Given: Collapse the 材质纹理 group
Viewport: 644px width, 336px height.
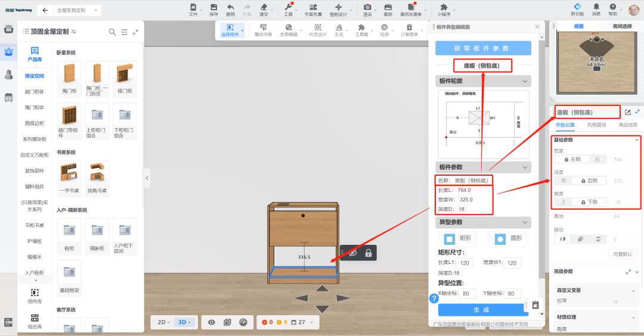Looking at the screenshot, I should 633,317.
